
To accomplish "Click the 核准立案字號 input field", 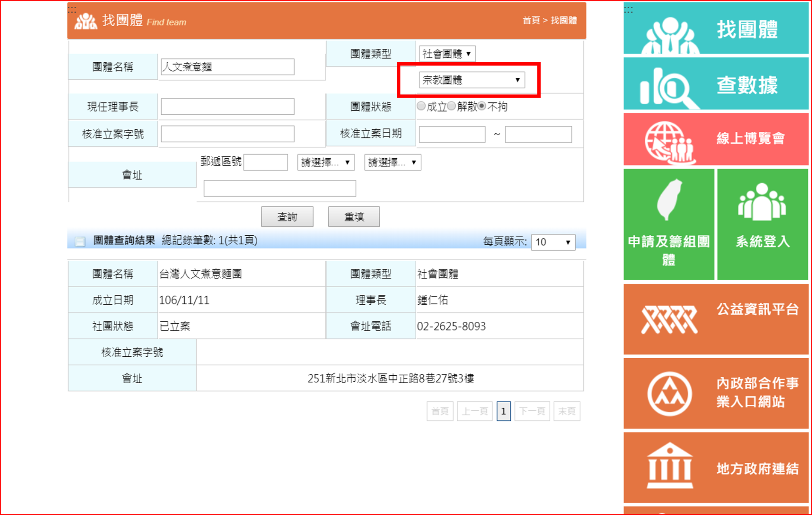I will [228, 134].
